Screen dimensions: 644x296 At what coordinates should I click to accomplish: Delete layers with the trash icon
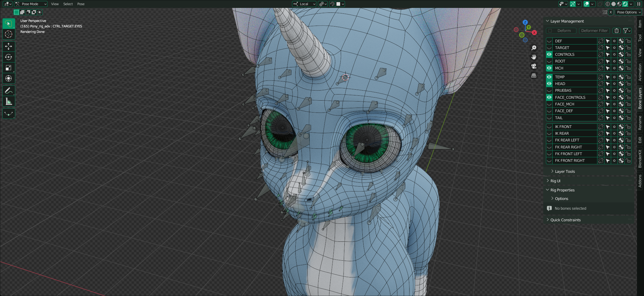click(617, 31)
